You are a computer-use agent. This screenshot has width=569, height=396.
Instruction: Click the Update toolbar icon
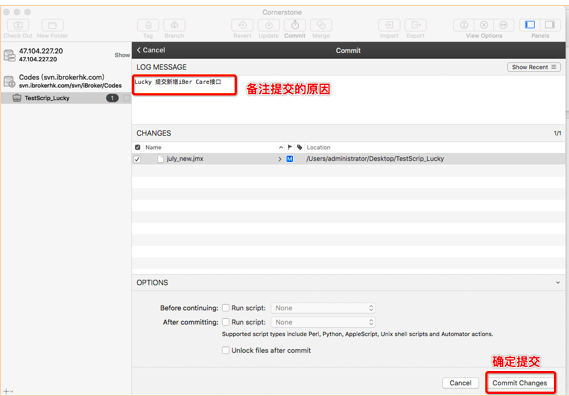pyautogui.click(x=269, y=25)
